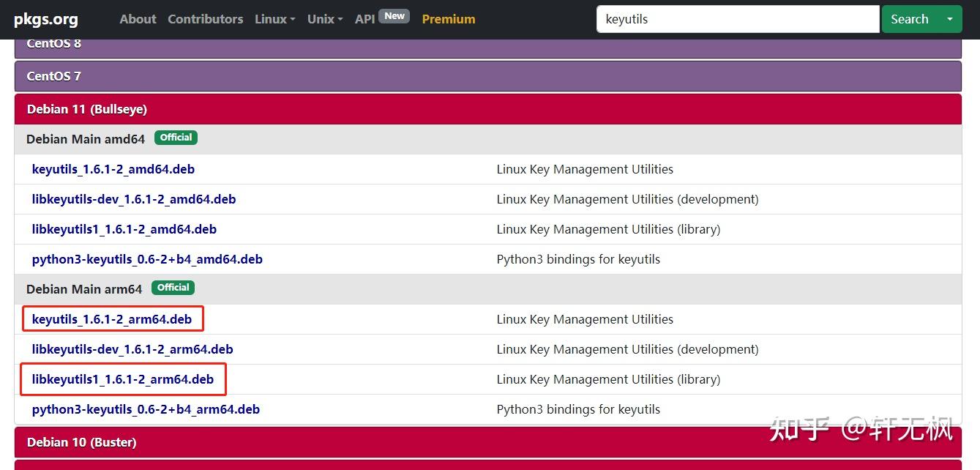Click description in libkeyutils-dev amd64 row
Screen dimensions: 980x470
click(627, 199)
